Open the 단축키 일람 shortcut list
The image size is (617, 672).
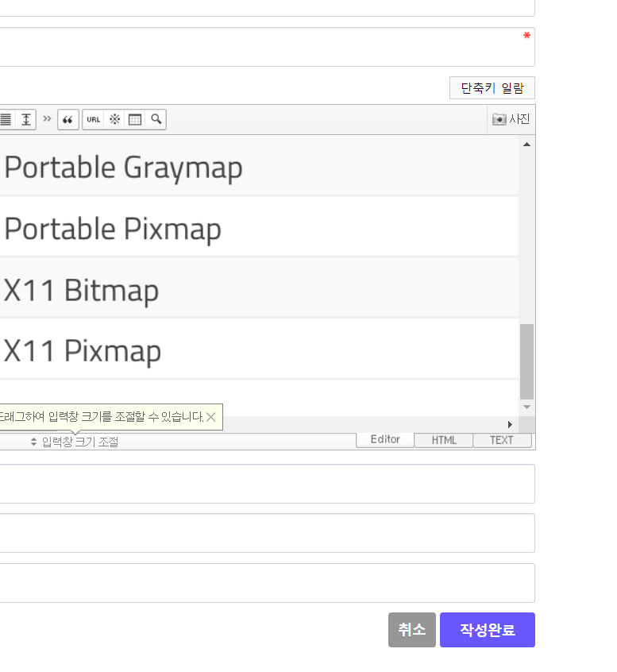pyautogui.click(x=492, y=88)
